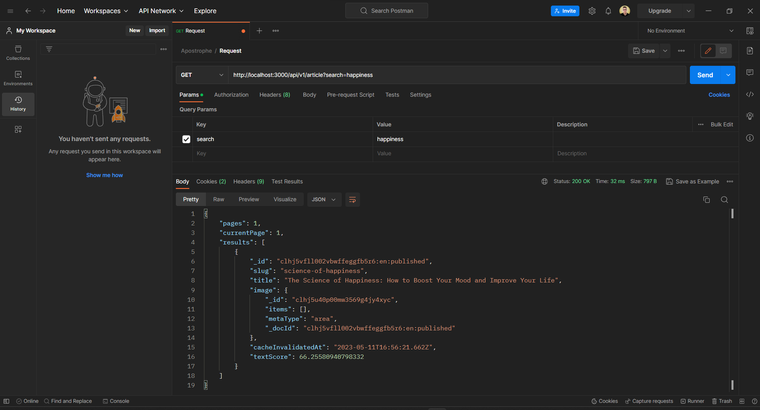Open the HTTP method GET dropdown
The image size is (760, 410).
point(202,75)
